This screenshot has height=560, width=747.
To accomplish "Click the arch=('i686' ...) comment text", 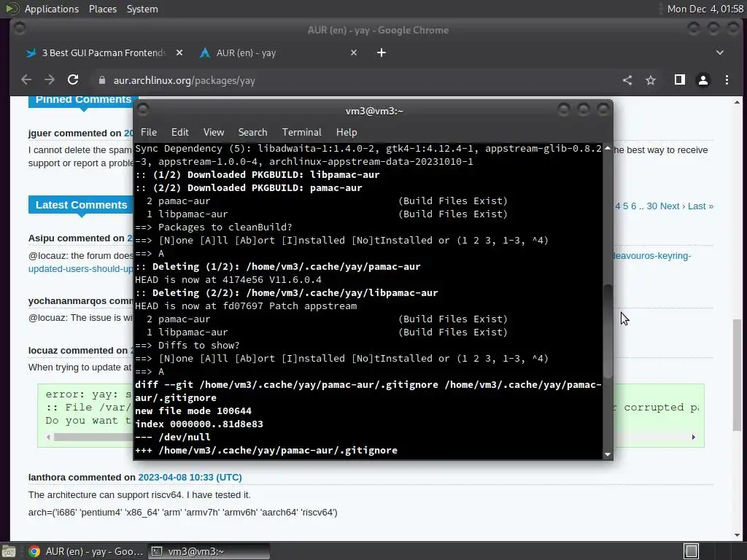I will (x=183, y=513).
